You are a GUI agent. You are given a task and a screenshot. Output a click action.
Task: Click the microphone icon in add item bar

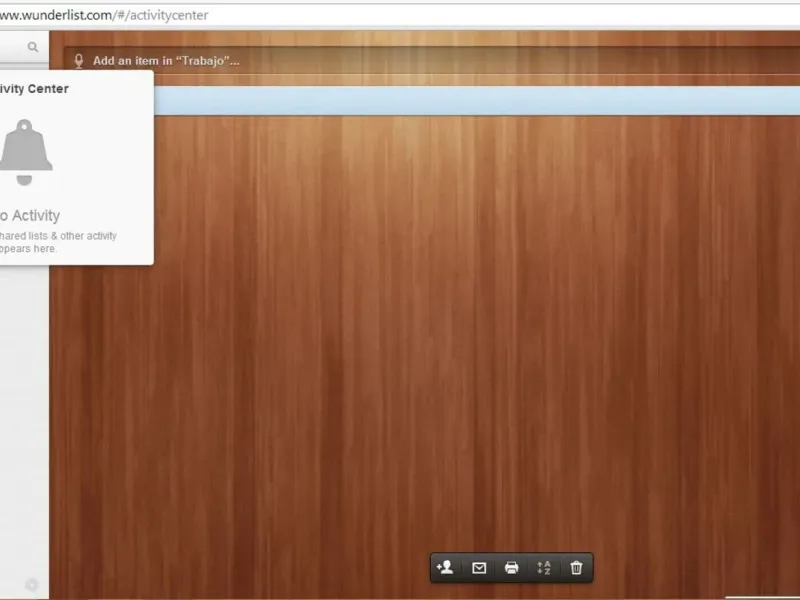[x=79, y=61]
